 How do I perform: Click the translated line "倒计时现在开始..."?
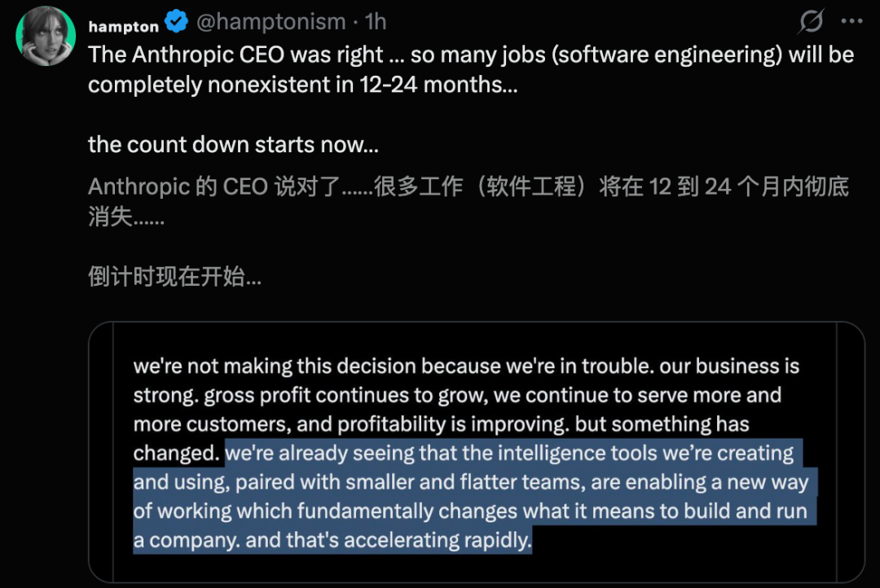[174, 277]
